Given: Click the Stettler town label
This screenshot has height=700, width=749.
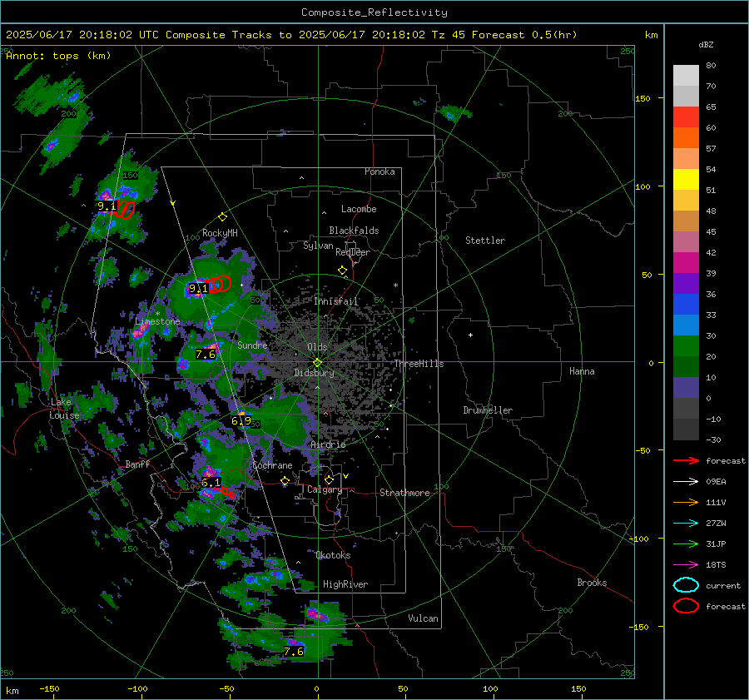Looking at the screenshot, I should [485, 241].
